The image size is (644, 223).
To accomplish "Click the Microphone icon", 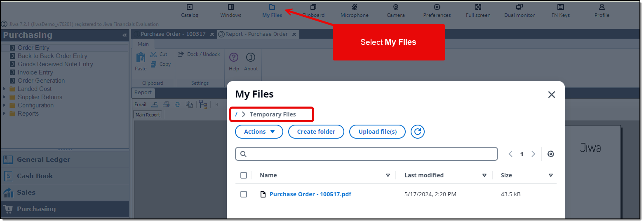I will click(x=355, y=7).
